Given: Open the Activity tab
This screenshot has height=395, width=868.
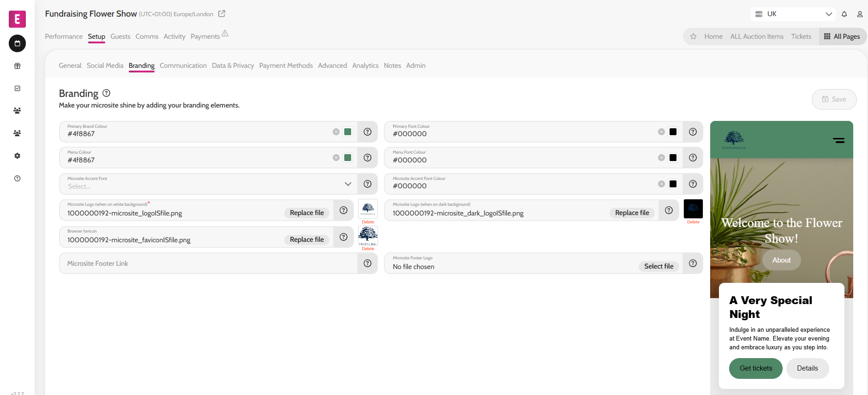Looking at the screenshot, I should 174,36.
